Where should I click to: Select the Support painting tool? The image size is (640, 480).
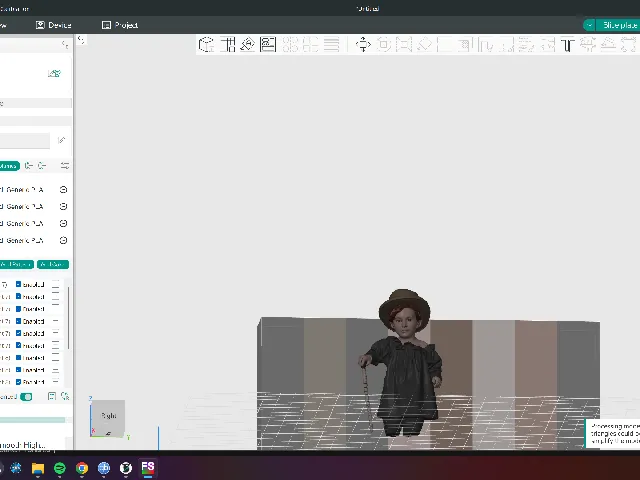coord(486,44)
